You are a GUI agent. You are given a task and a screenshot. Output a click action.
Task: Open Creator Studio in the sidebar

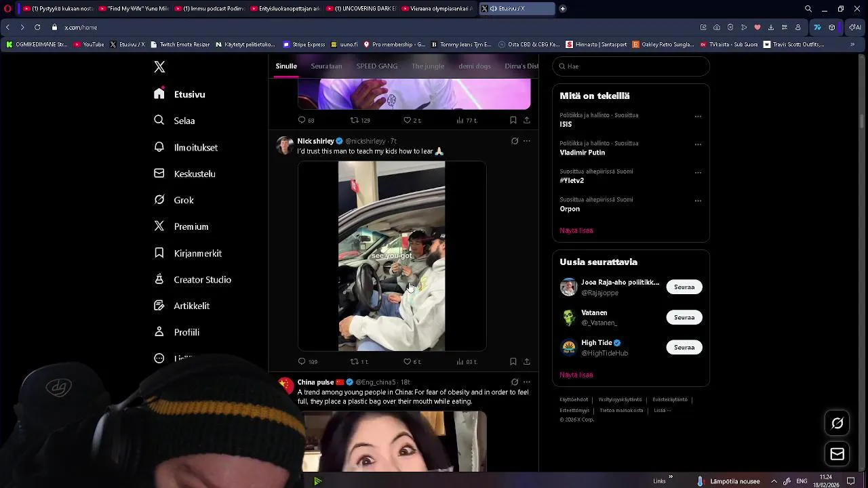coord(193,279)
